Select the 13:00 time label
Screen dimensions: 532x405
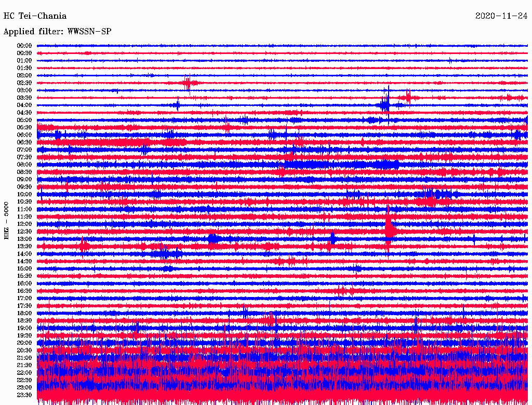[x=24, y=239]
